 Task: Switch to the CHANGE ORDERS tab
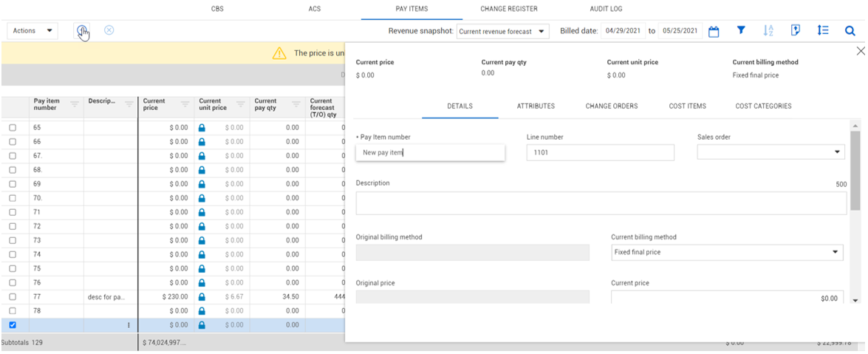(x=612, y=106)
